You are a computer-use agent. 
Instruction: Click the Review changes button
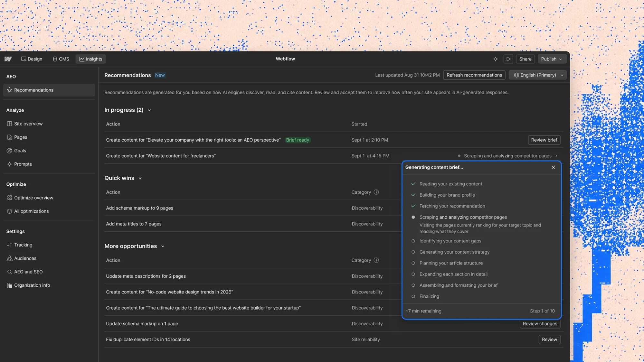point(540,324)
